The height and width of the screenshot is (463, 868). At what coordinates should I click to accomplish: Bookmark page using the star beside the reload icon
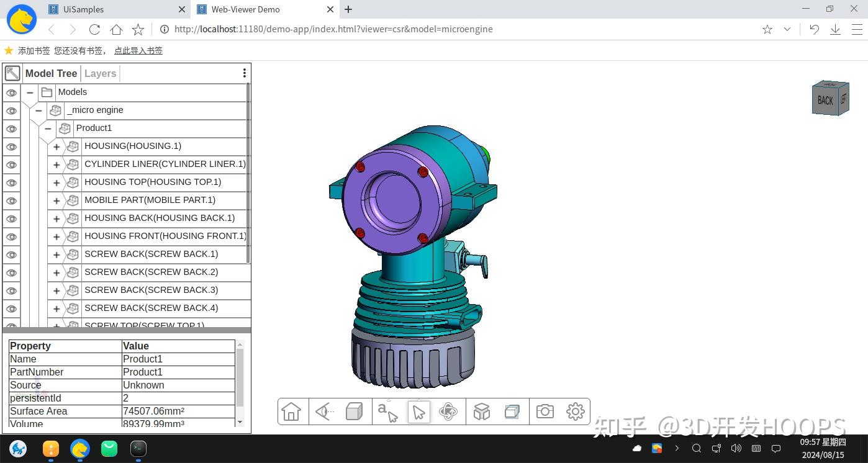coord(138,29)
